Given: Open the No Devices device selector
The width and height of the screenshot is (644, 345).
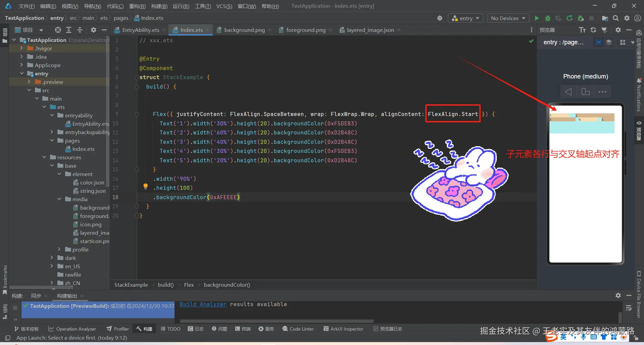Looking at the screenshot, I should point(508,18).
